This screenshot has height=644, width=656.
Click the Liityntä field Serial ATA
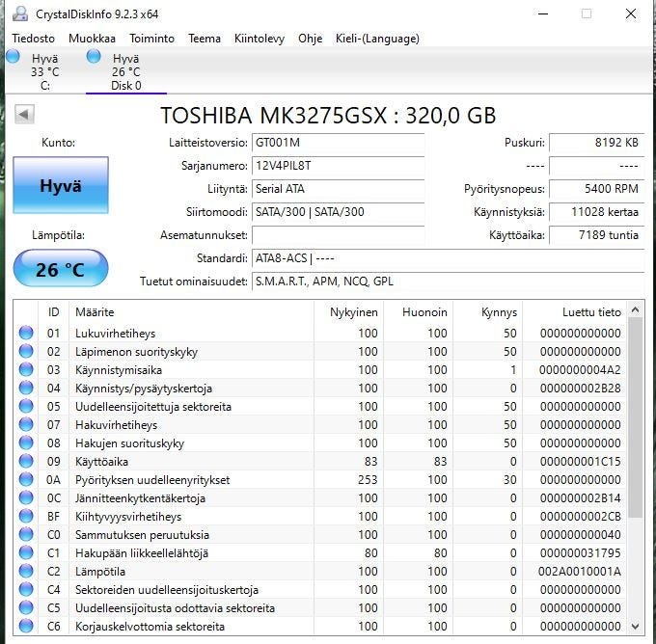coord(338,189)
